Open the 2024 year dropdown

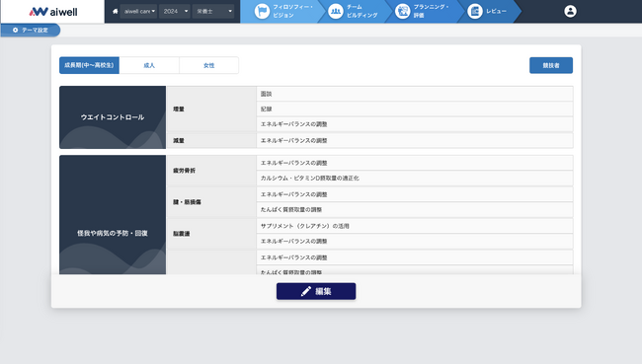[x=176, y=12]
